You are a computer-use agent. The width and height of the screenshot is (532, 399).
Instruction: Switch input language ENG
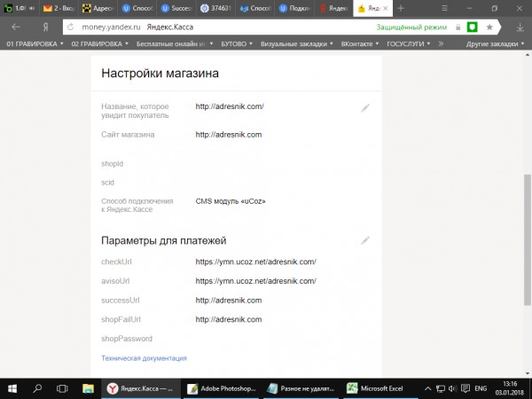[x=481, y=388]
